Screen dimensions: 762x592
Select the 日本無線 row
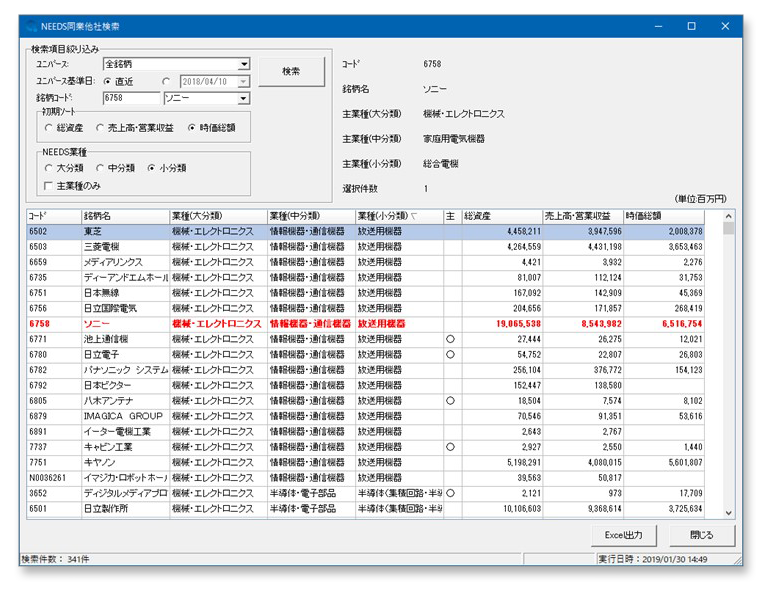365,293
